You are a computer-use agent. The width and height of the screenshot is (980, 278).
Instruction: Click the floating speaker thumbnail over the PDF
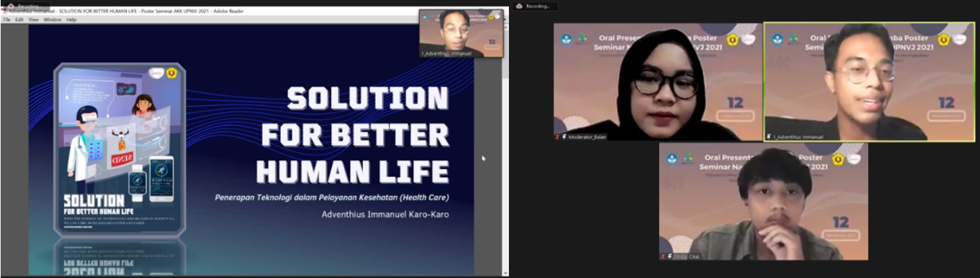(461, 32)
